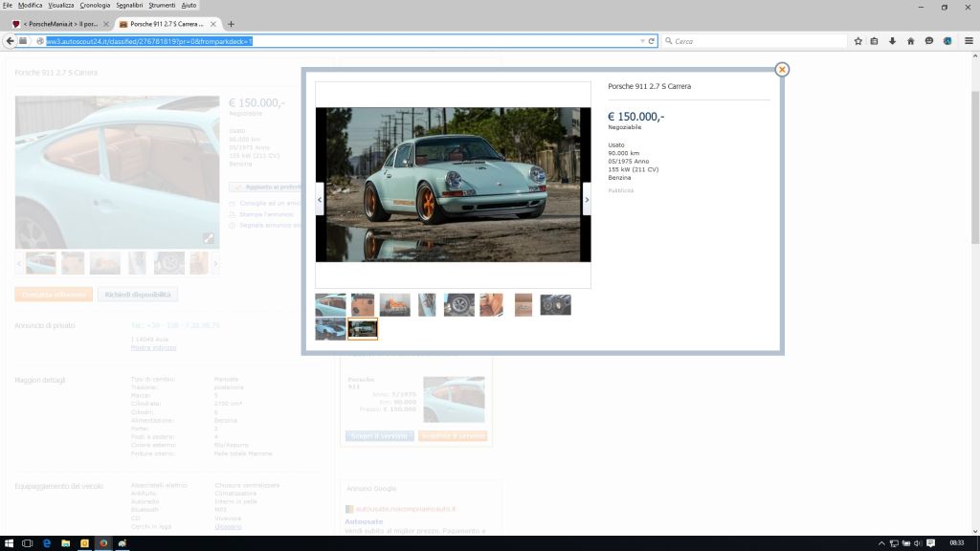
Task: Close the PorscheMania.it tab
Action: tap(105, 24)
